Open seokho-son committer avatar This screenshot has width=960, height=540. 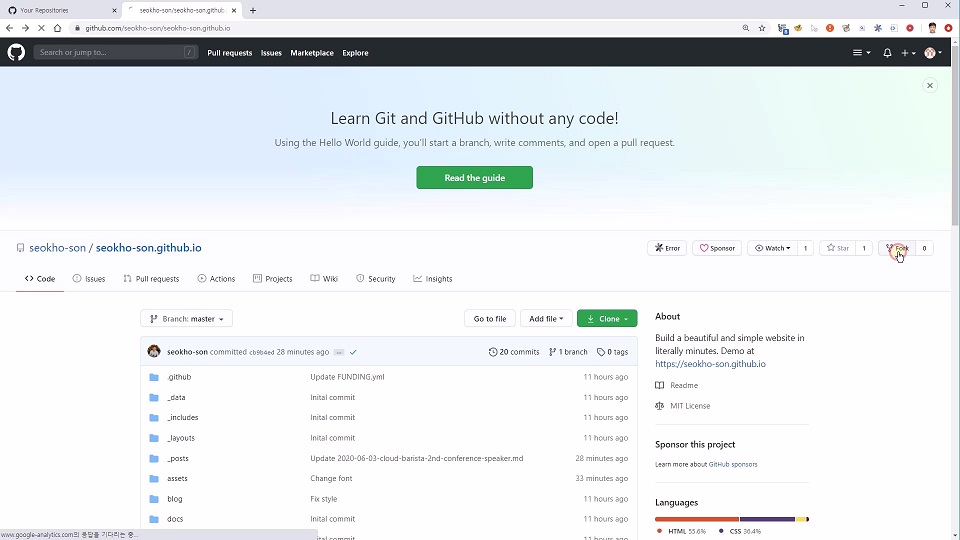(154, 352)
